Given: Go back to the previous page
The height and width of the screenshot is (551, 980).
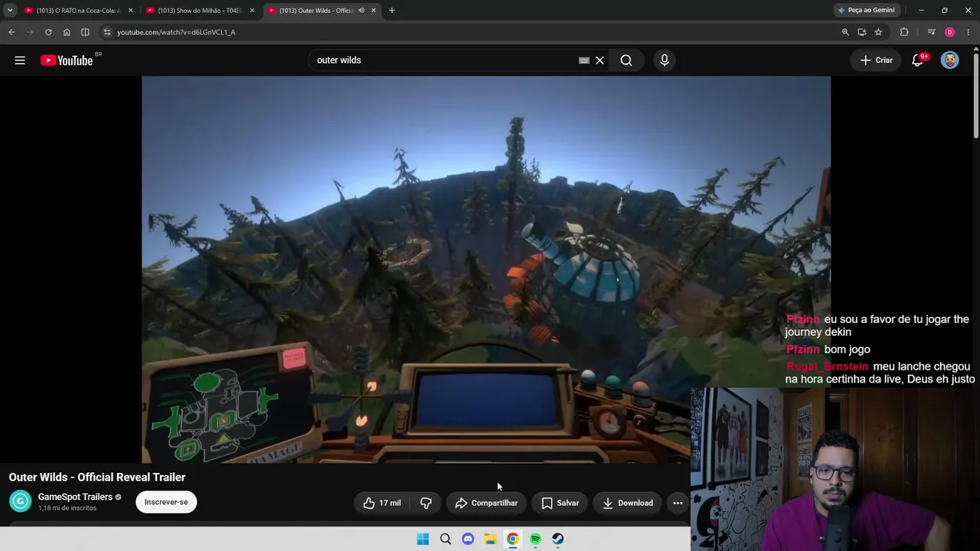Looking at the screenshot, I should 11,32.
